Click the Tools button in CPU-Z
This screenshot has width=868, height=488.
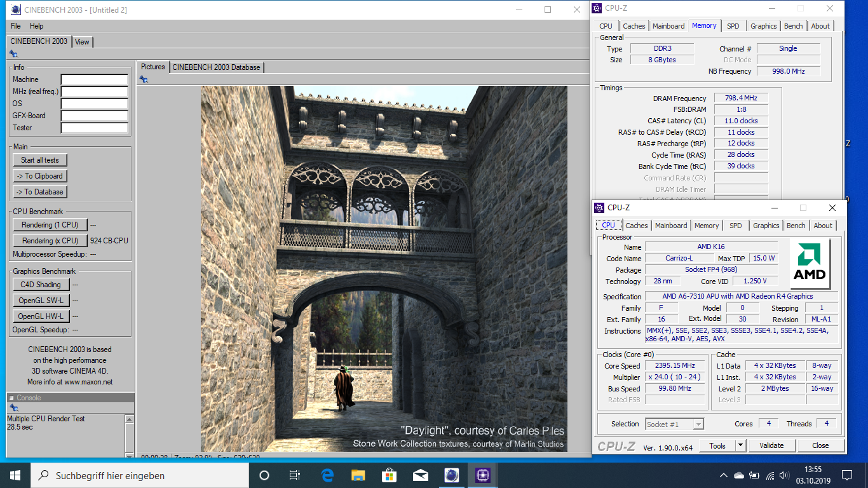click(x=717, y=445)
